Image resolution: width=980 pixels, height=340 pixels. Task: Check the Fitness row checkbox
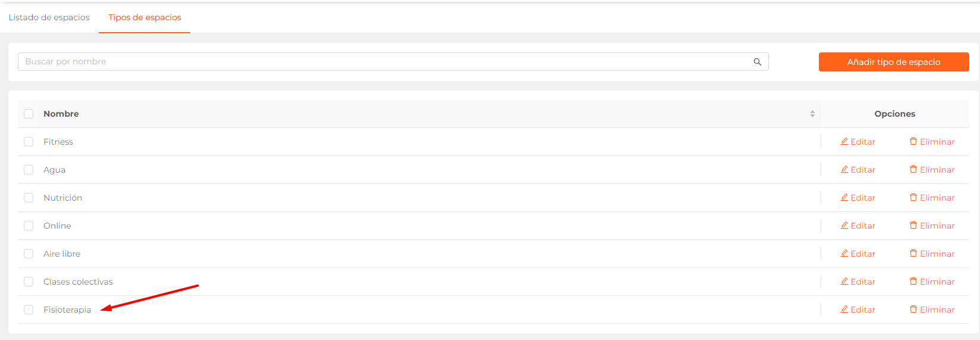(29, 142)
